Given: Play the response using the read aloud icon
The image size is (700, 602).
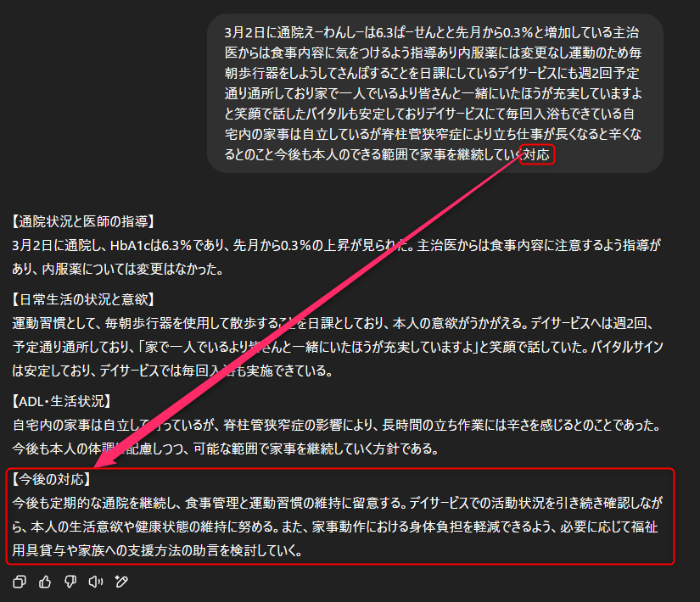Looking at the screenshot, I should [96, 582].
